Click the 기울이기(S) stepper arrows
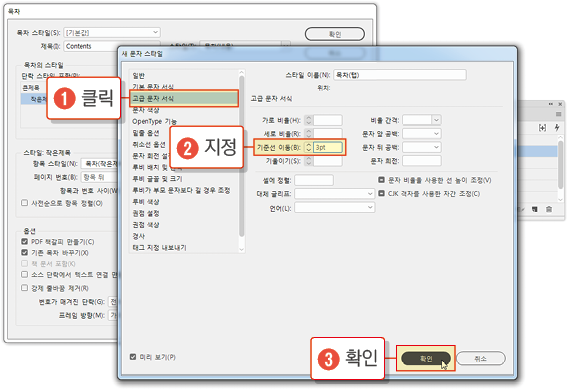The image size is (567, 390). coord(308,160)
